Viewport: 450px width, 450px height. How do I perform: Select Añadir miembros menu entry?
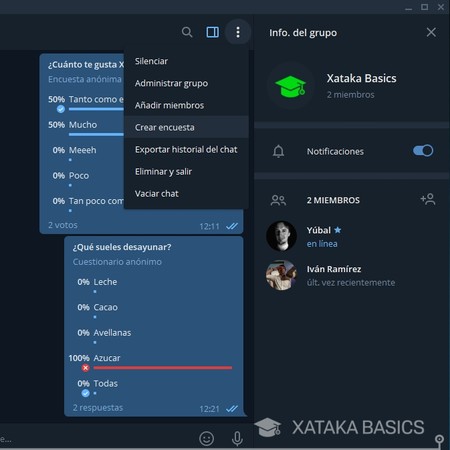coord(186,105)
